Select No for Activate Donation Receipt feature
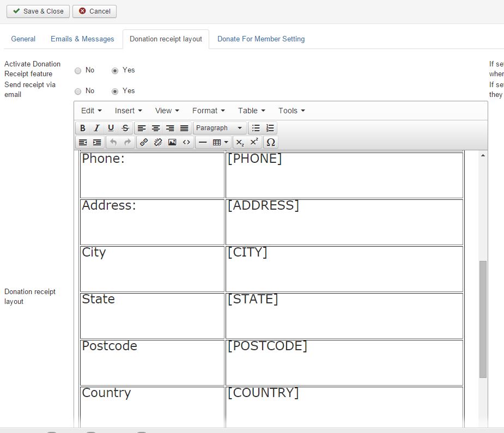 [78, 71]
